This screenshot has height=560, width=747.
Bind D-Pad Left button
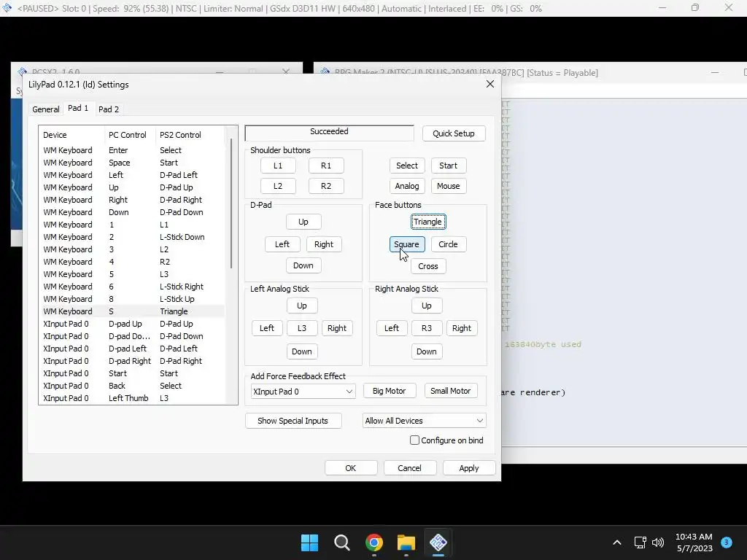tap(282, 244)
